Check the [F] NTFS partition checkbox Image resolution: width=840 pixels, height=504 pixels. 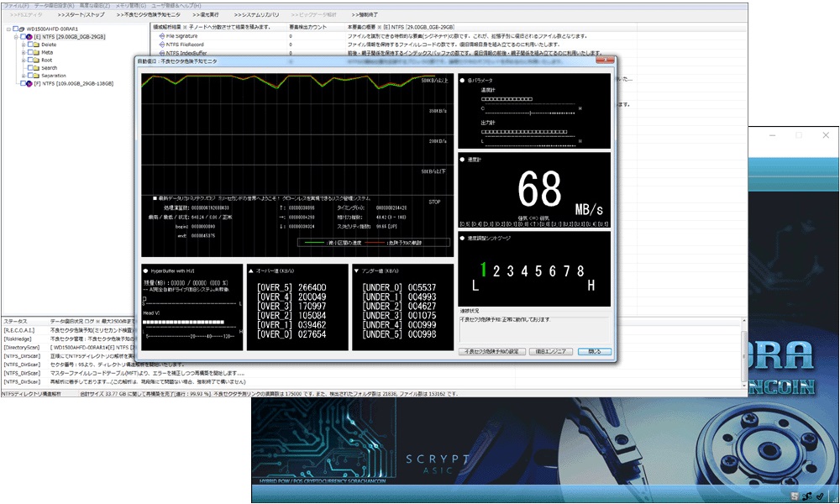[x=23, y=83]
